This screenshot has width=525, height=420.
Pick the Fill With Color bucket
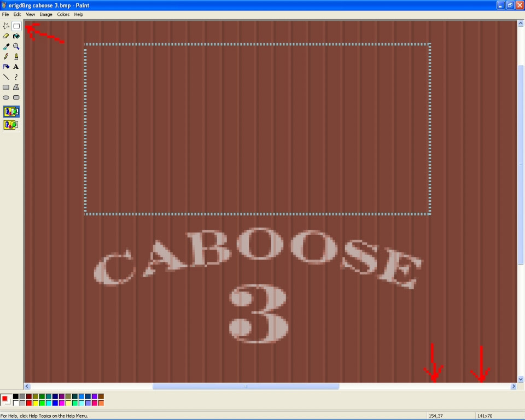pyautogui.click(x=16, y=36)
